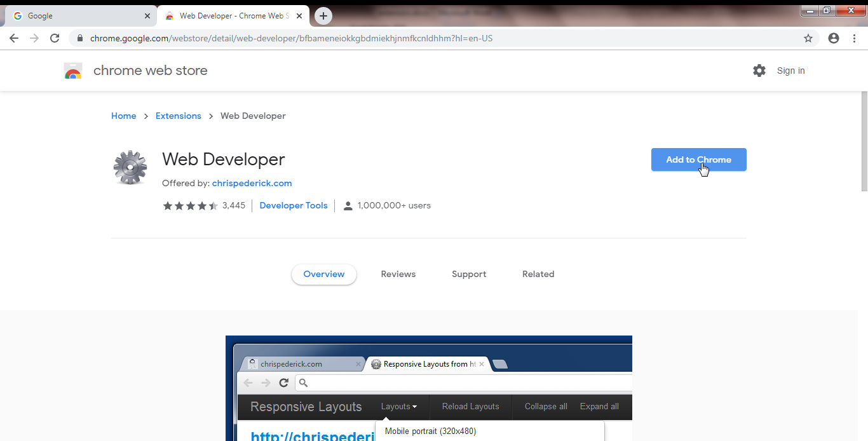Switch to the Reviews tab
This screenshot has height=441, width=868.
tap(398, 274)
